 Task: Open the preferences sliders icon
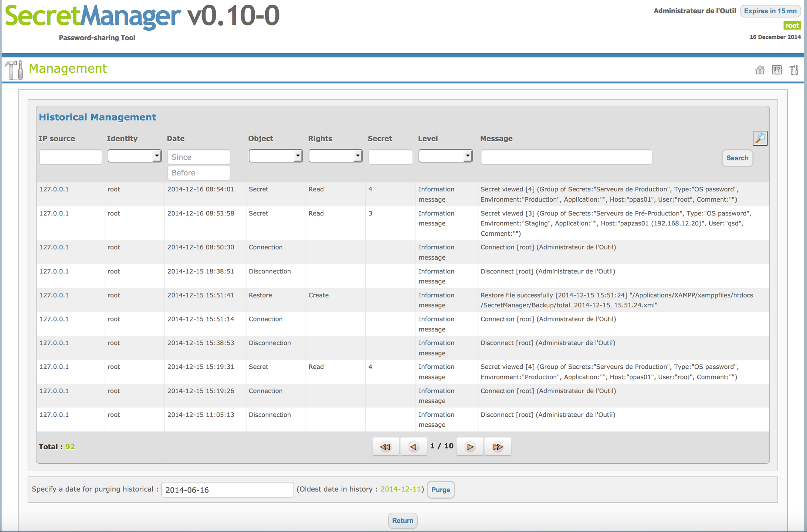777,70
